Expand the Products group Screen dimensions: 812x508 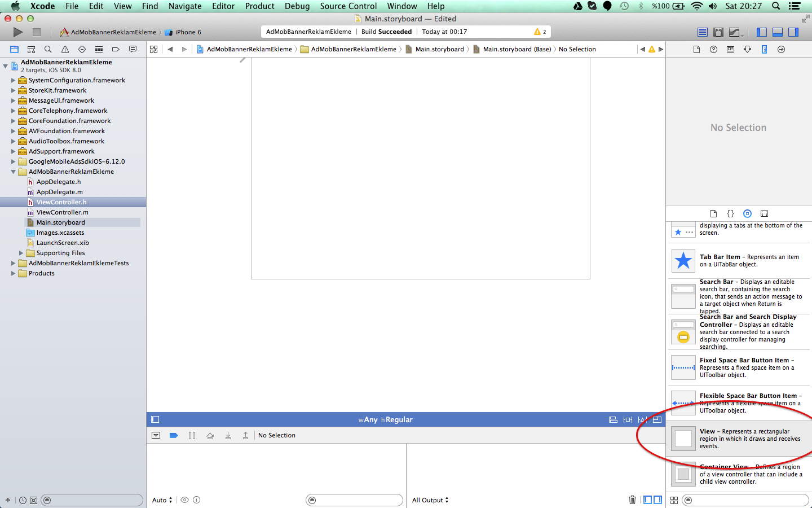coord(13,273)
